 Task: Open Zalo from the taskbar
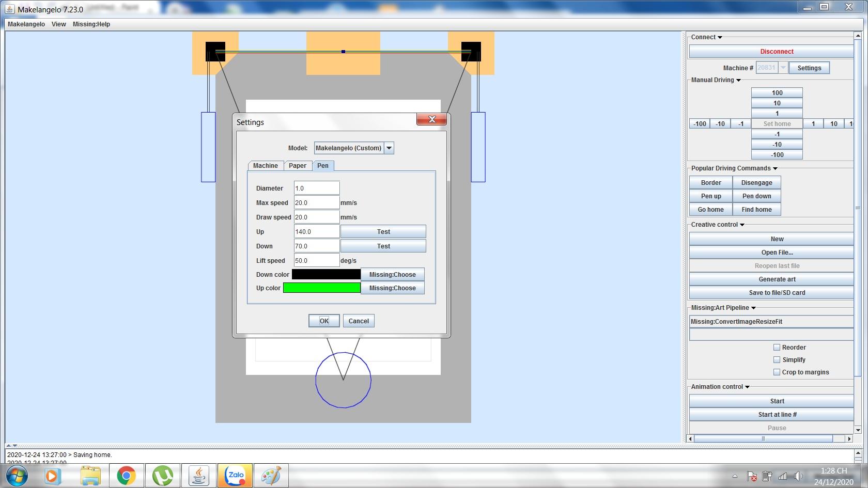(x=235, y=476)
